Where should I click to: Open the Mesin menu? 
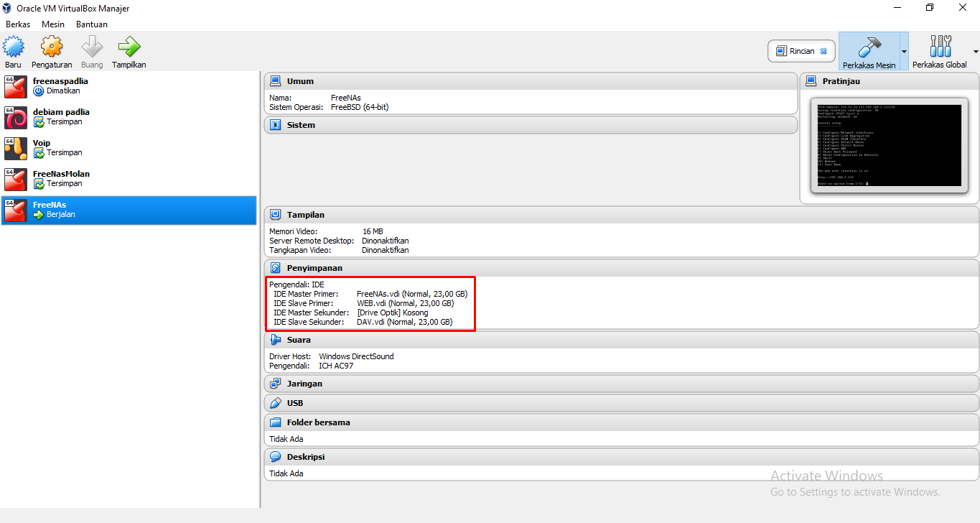[x=53, y=24]
